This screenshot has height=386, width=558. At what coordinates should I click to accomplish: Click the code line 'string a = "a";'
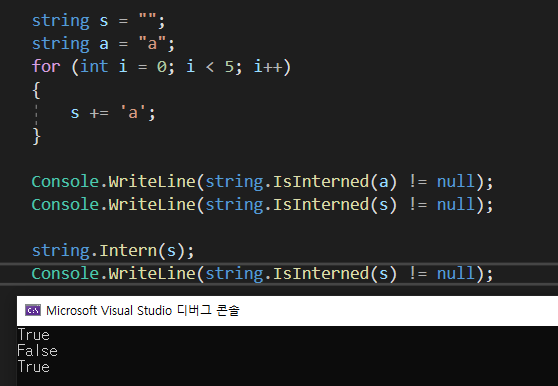pyautogui.click(x=103, y=44)
